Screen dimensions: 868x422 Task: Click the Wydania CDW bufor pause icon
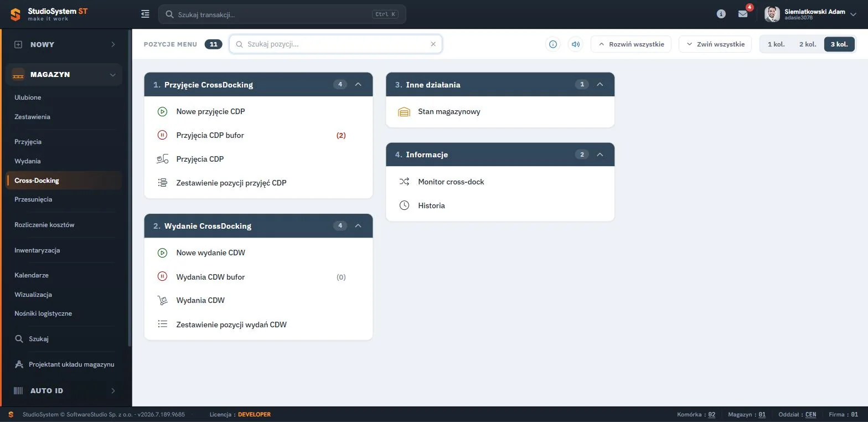pos(162,276)
